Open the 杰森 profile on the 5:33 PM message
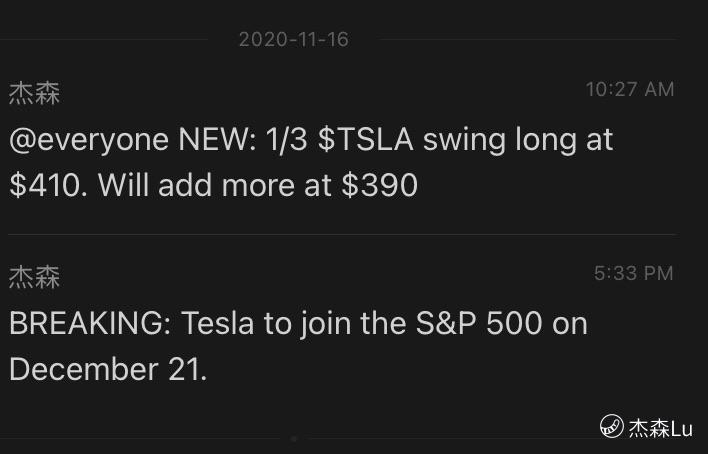The image size is (708, 454). tap(34, 277)
